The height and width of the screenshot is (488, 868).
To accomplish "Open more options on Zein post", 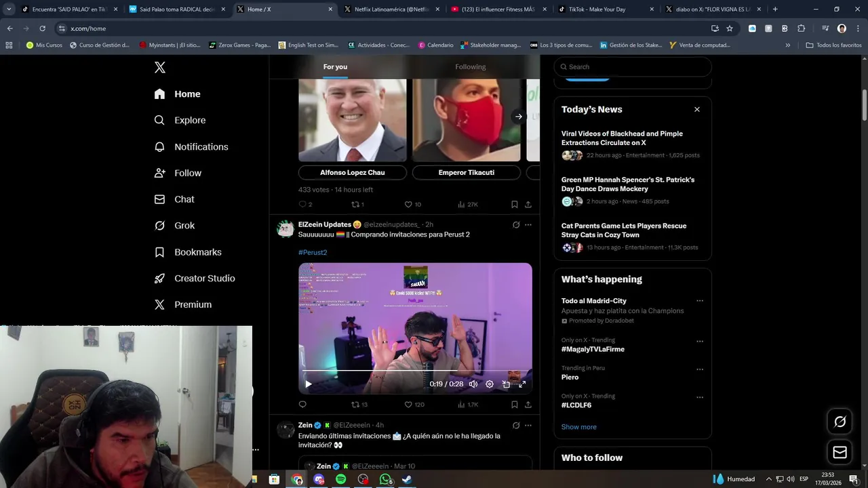I will pyautogui.click(x=528, y=426).
